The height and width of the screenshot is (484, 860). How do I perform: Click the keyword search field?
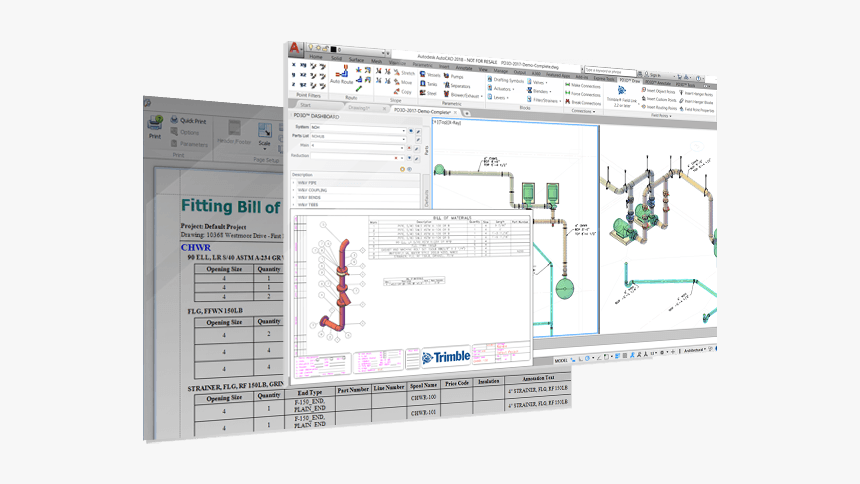(609, 71)
